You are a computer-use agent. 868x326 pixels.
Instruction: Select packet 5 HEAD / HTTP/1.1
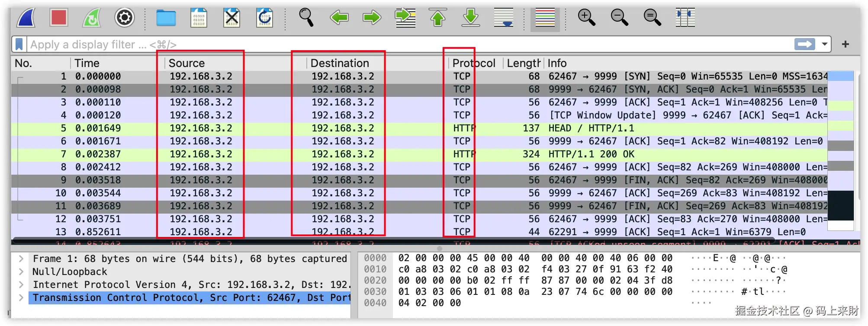tap(419, 128)
